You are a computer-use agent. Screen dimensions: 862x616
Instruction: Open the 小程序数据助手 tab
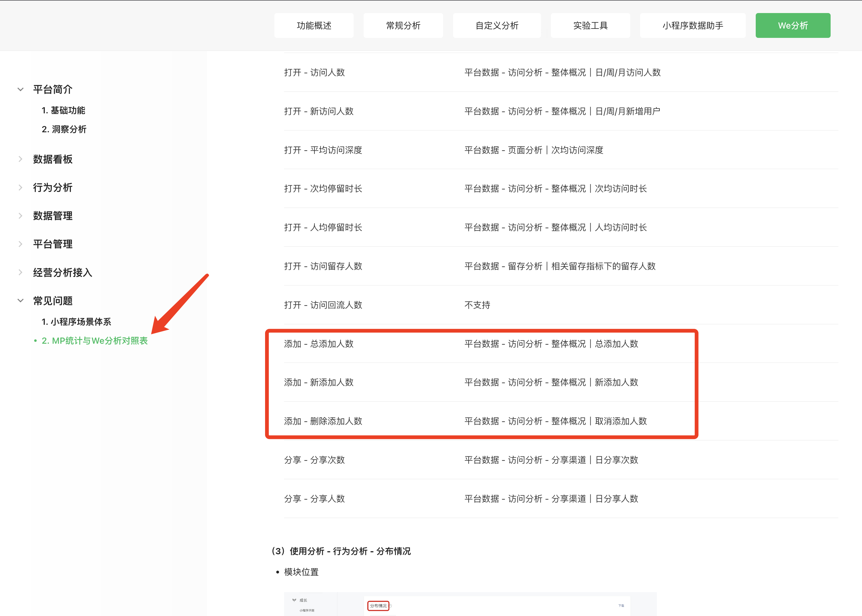point(692,25)
